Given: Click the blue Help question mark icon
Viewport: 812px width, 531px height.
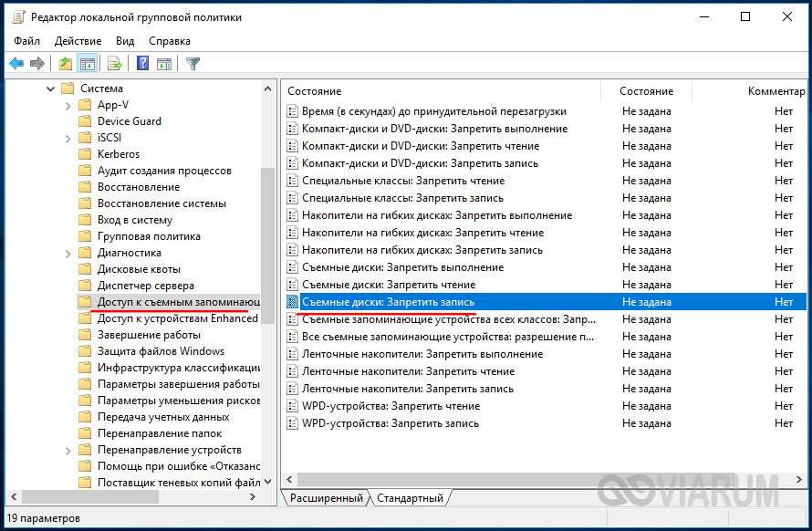Looking at the screenshot, I should pyautogui.click(x=142, y=64).
